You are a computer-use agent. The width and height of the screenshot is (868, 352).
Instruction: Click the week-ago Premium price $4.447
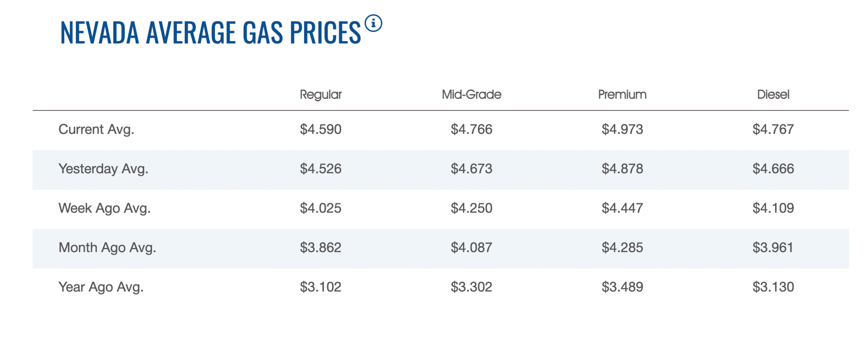[x=622, y=208]
